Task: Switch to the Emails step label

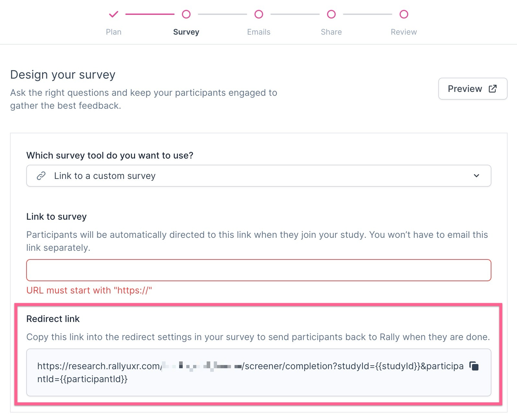Action: (259, 32)
